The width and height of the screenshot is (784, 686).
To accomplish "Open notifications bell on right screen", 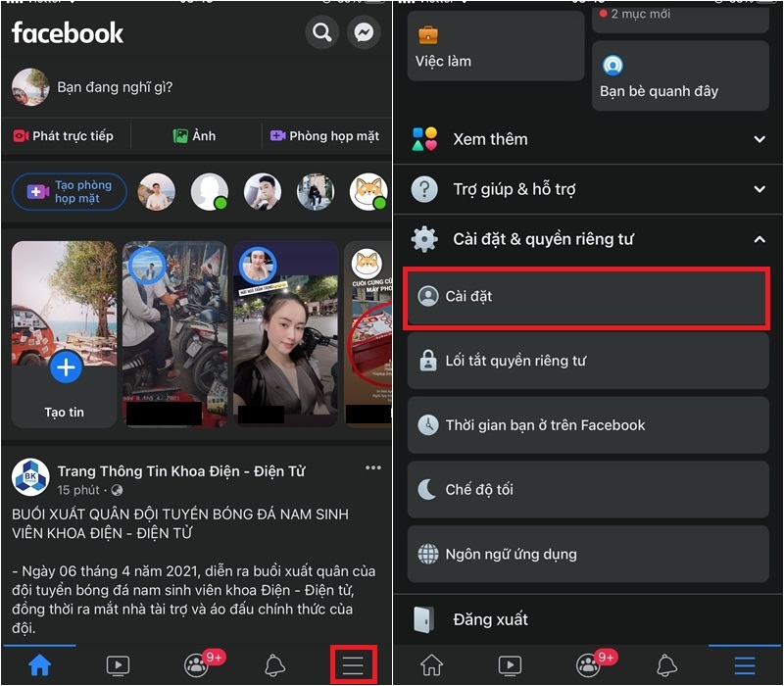I will (x=667, y=665).
